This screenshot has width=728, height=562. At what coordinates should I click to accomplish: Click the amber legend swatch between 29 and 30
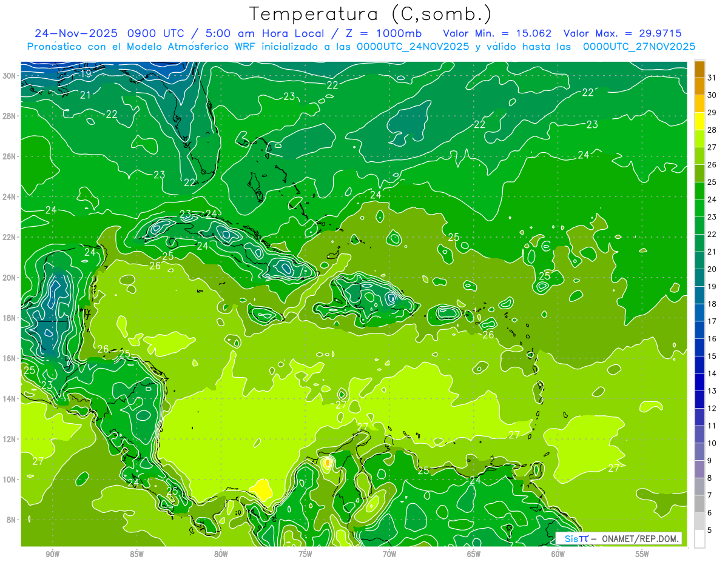click(699, 104)
